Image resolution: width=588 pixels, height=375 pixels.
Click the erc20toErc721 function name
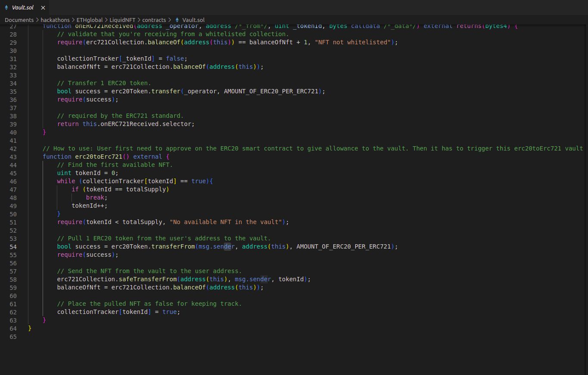point(99,157)
